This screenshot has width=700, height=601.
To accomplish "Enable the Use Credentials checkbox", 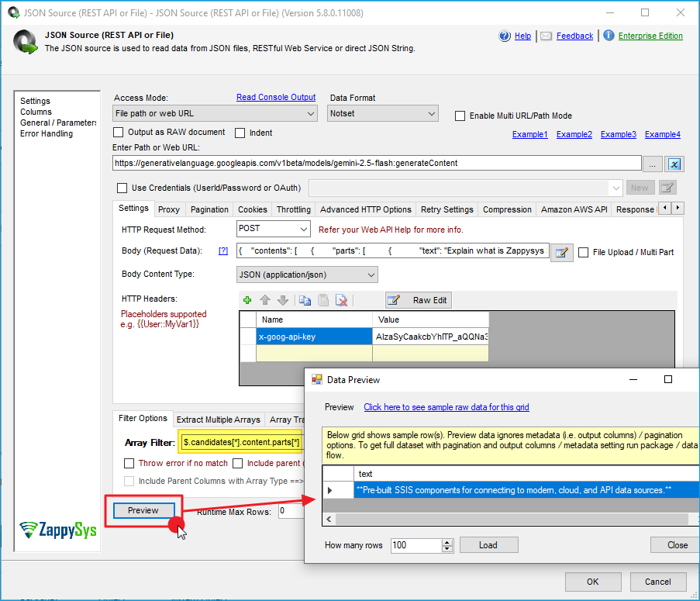I will pos(122,188).
